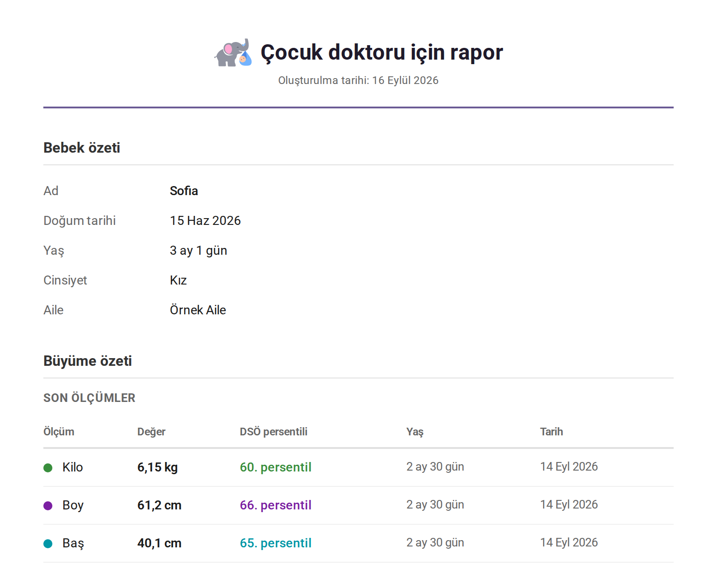Click the 'Tarih' column header
This screenshot has height=588, width=717.
click(551, 432)
